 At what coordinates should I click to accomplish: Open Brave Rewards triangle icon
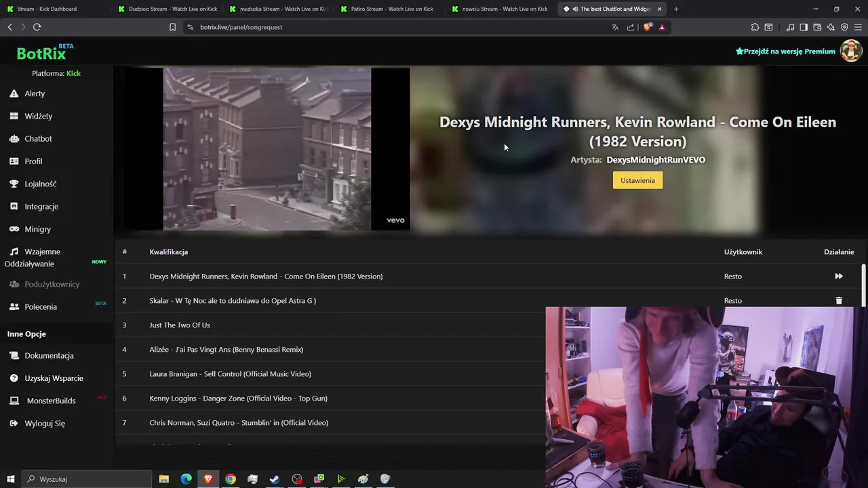(x=662, y=27)
